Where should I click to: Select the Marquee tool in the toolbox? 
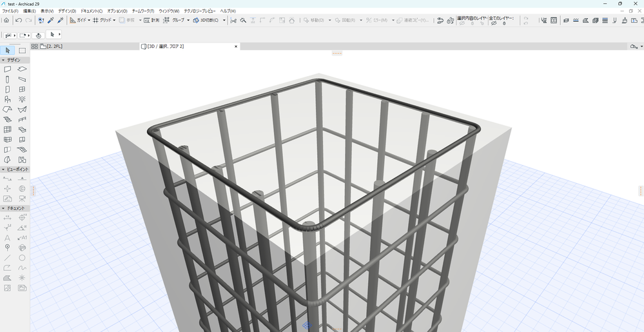click(22, 50)
